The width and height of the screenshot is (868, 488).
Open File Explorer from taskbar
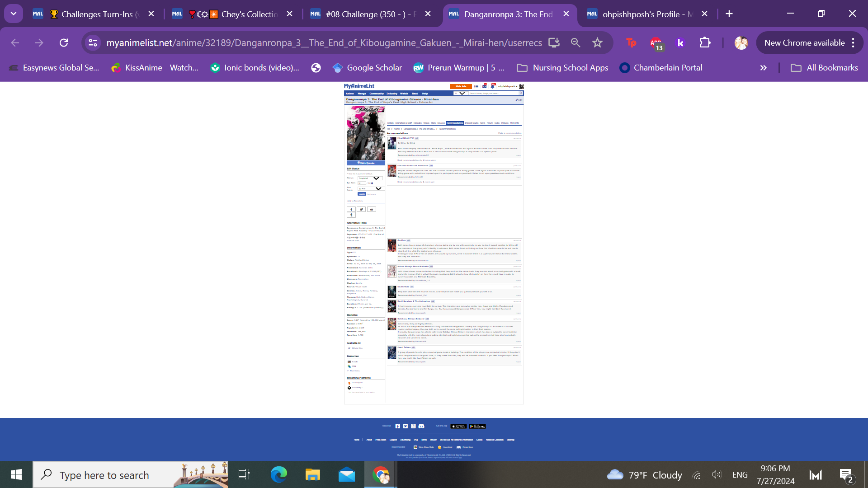click(x=312, y=474)
